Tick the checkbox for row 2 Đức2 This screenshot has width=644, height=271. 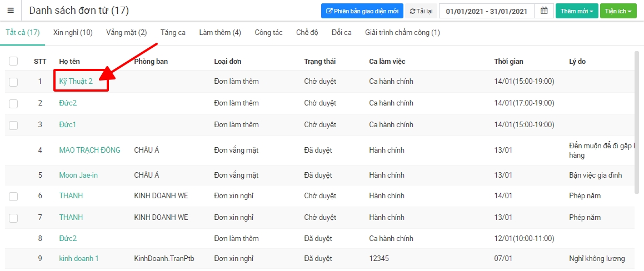(13, 103)
